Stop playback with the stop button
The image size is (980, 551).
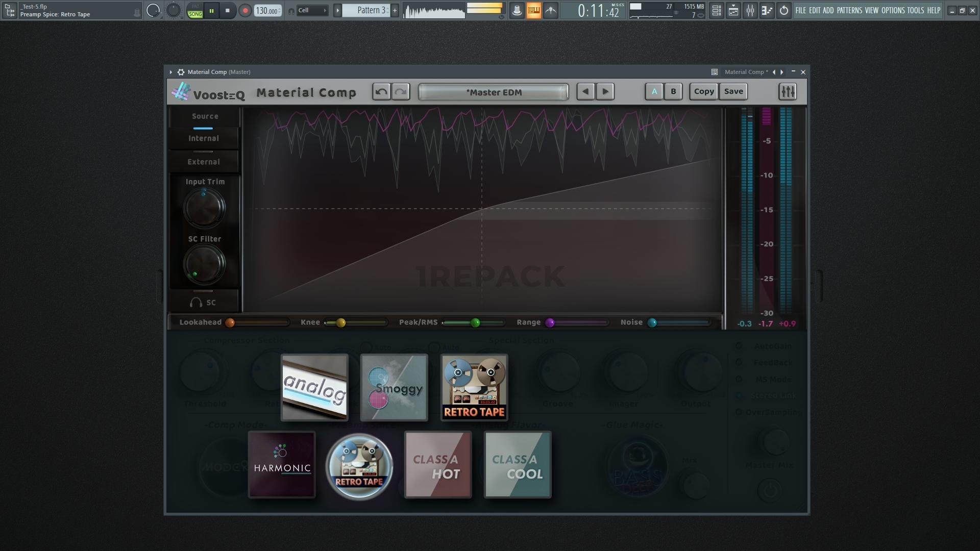tap(228, 10)
